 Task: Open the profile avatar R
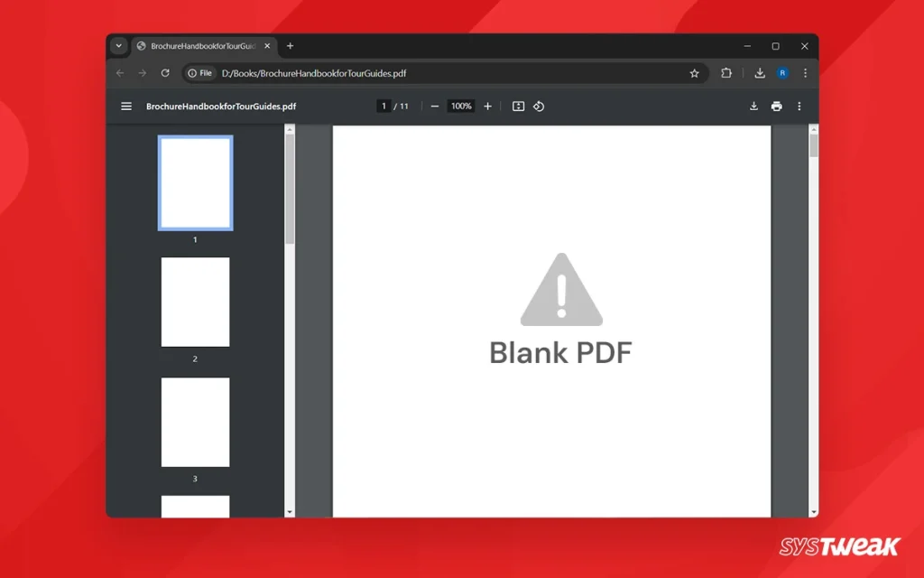tap(782, 73)
